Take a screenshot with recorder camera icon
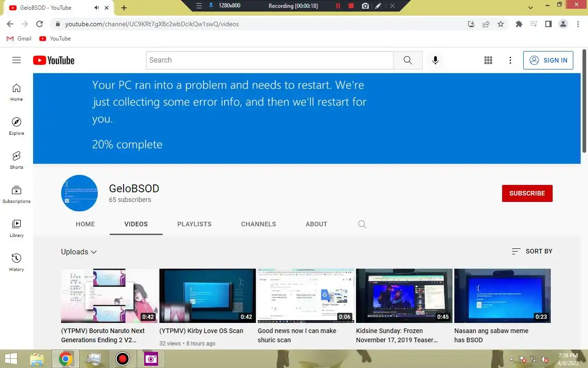588x368 pixels. pos(365,6)
